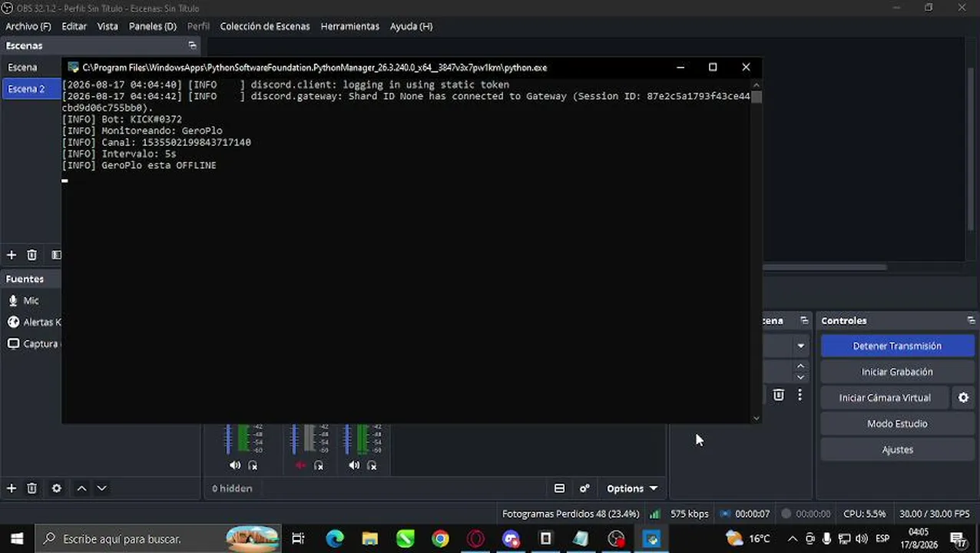
Task: Open Ajustes settings button
Action: (897, 450)
